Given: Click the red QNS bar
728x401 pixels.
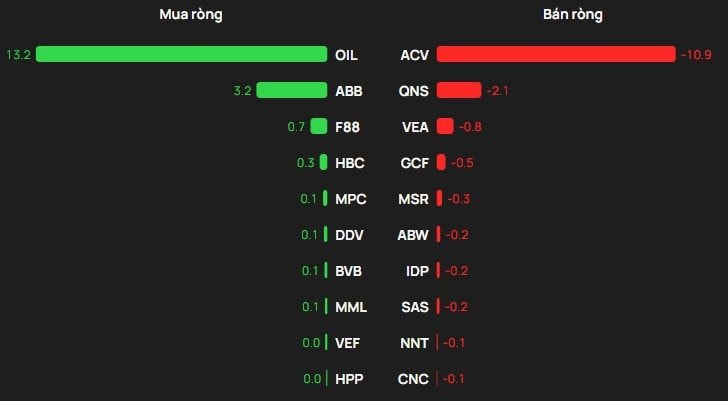Looking at the screenshot, I should 459,90.
